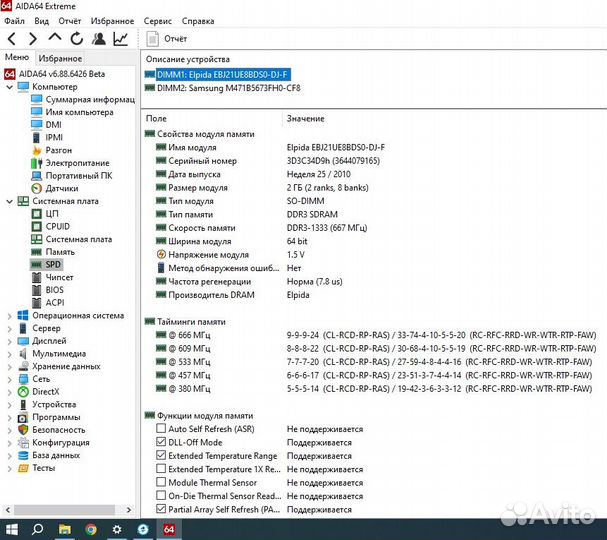The image size is (607, 540).
Task: Open Датчики sensors item
Action: 61,188
